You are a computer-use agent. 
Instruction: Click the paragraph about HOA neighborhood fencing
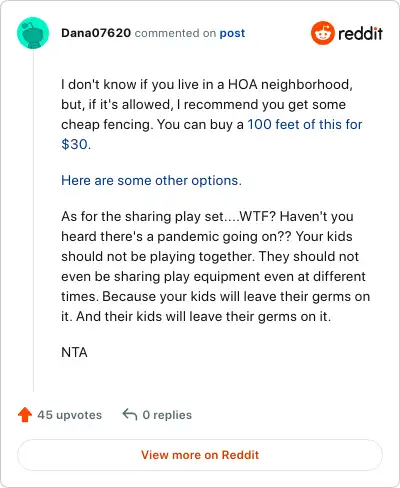click(x=212, y=114)
